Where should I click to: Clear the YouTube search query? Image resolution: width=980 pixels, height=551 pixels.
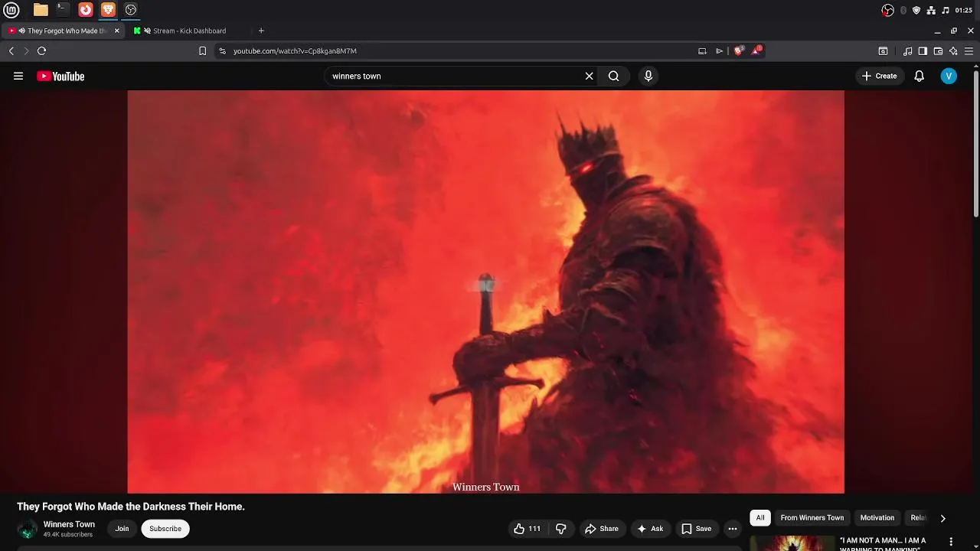pos(589,76)
